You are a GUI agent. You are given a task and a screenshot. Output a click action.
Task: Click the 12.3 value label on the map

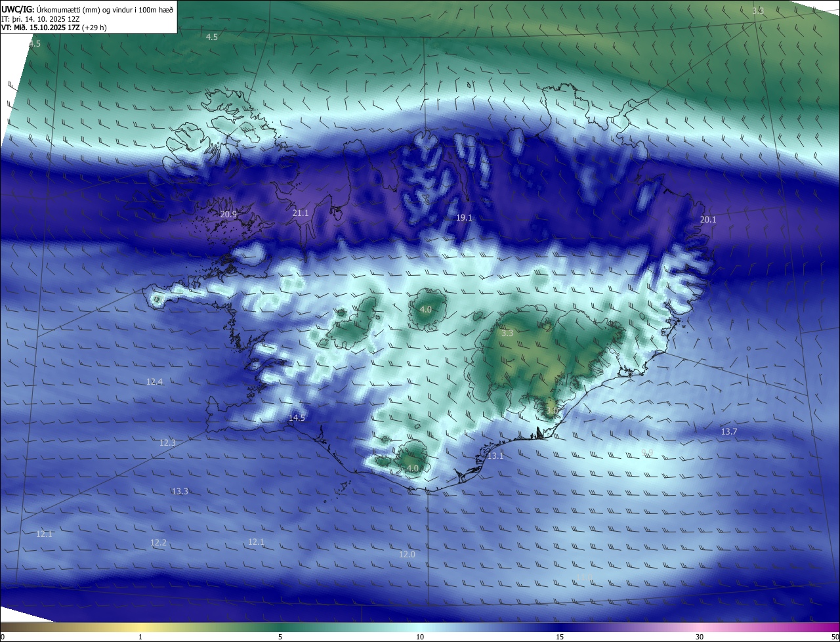click(167, 442)
